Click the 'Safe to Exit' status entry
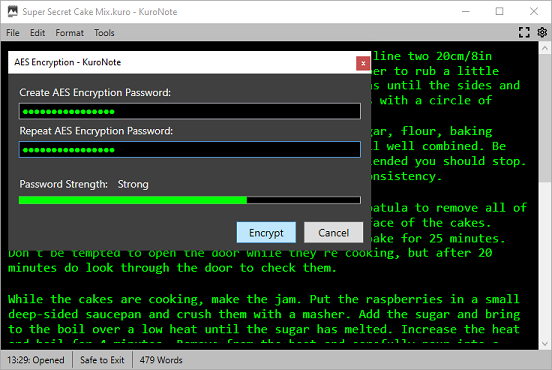 pos(102,360)
